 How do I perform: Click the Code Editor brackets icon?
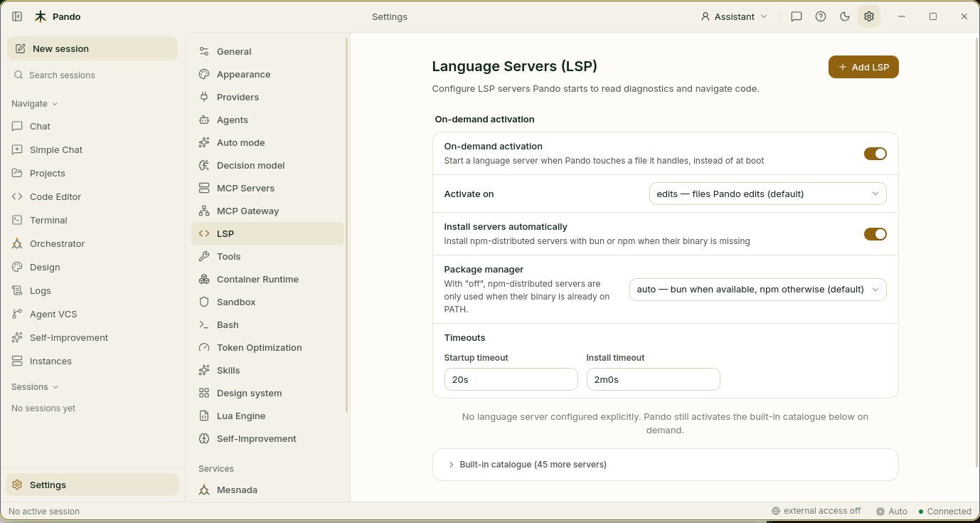(17, 196)
